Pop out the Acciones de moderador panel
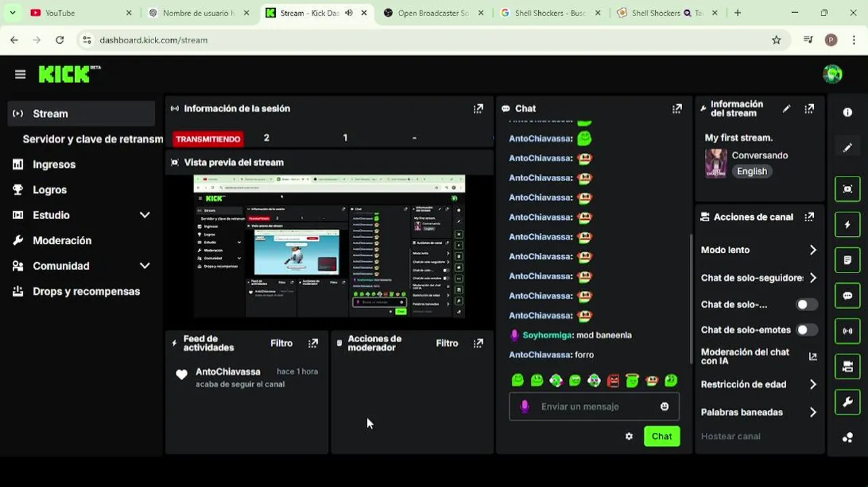The image size is (868, 487). (479, 343)
